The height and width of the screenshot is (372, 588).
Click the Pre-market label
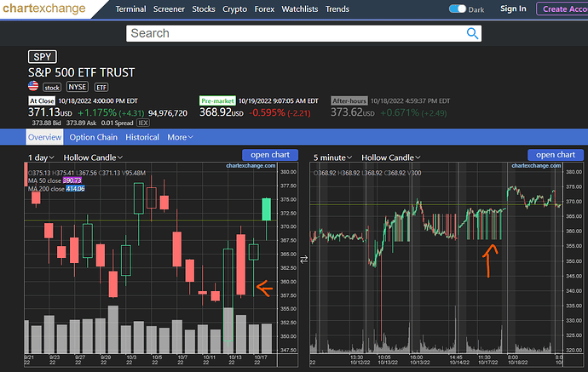tap(217, 100)
